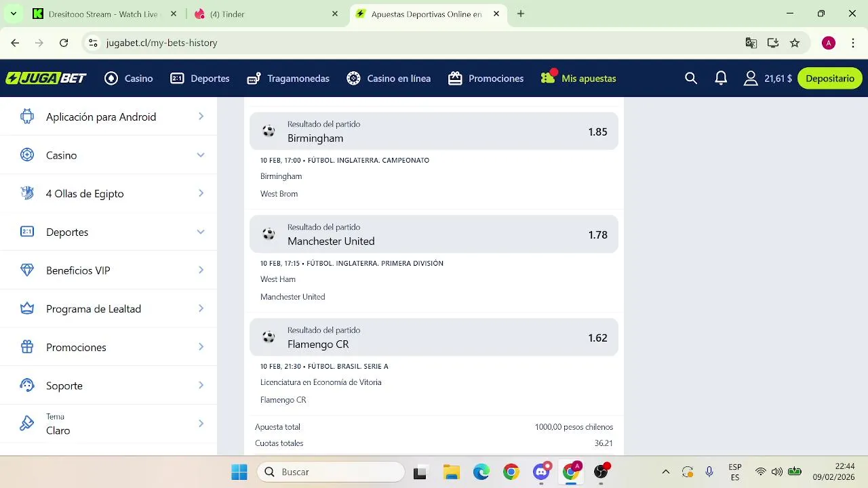Image resolution: width=868 pixels, height=488 pixels.
Task: Click the address bar URL
Action: [x=161, y=43]
